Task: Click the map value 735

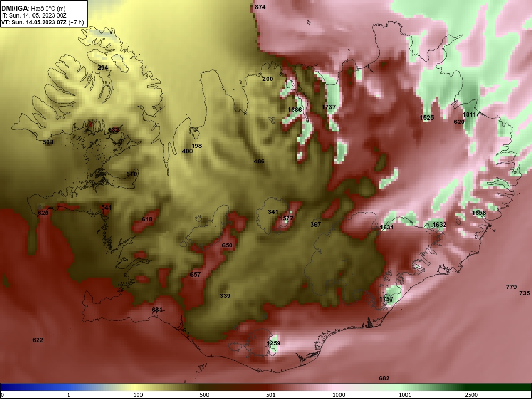Action: (x=525, y=293)
